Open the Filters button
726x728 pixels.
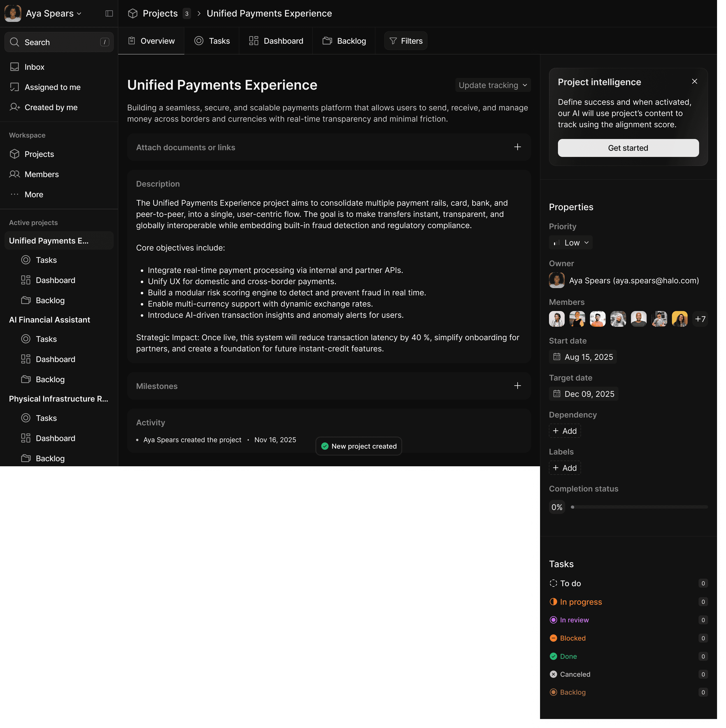click(406, 41)
